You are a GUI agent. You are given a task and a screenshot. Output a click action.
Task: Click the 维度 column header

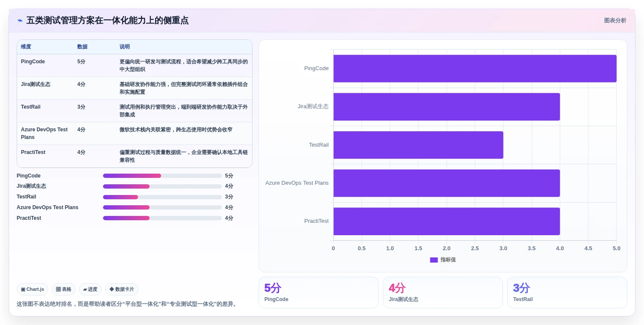26,47
